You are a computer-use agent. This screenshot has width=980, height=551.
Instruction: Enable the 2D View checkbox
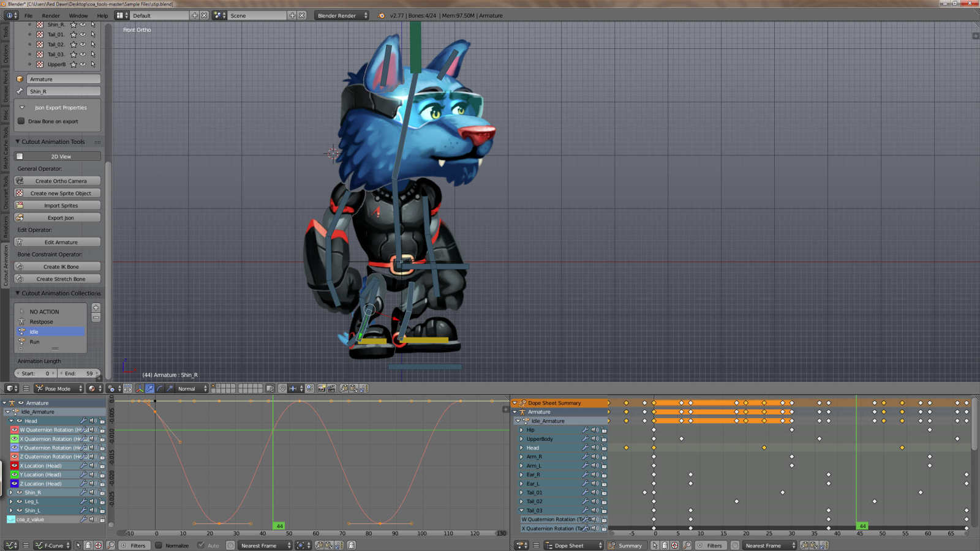click(20, 156)
